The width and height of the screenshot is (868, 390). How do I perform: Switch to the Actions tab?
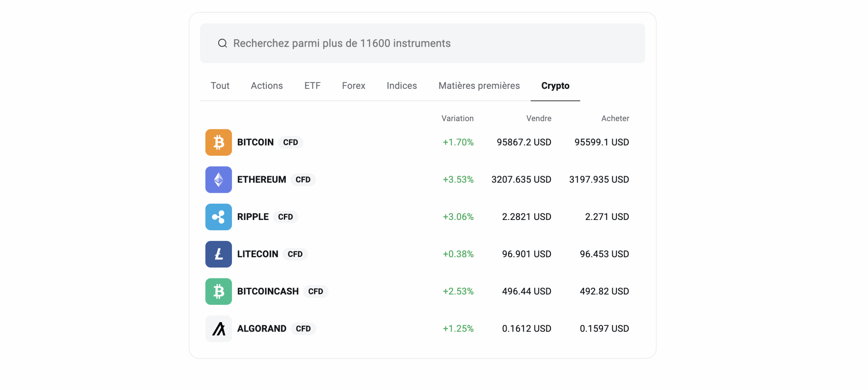tap(267, 86)
